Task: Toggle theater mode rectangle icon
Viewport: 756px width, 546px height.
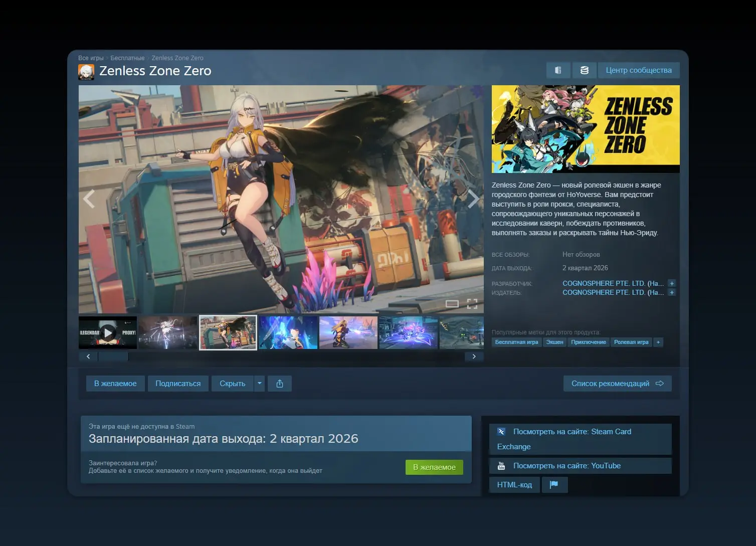Action: click(x=452, y=304)
